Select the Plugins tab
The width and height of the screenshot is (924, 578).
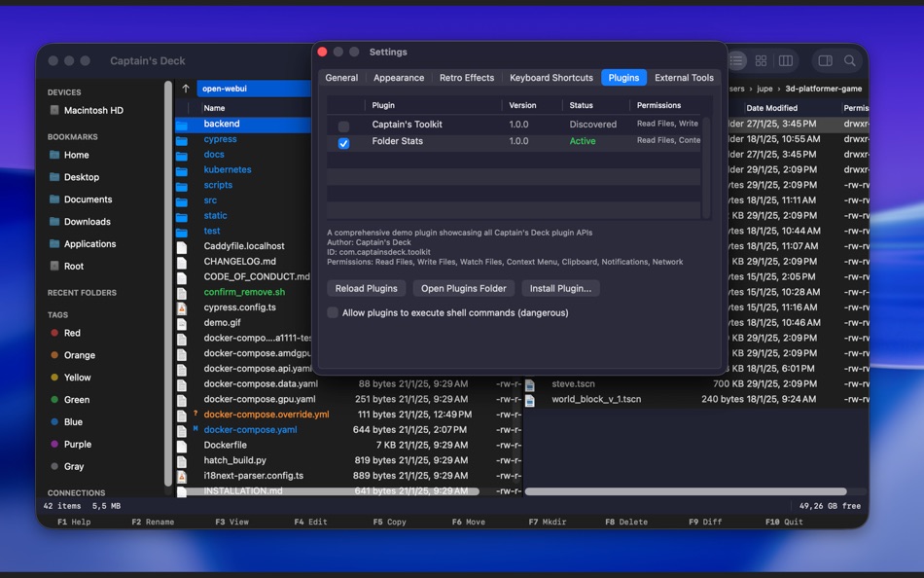coord(623,78)
